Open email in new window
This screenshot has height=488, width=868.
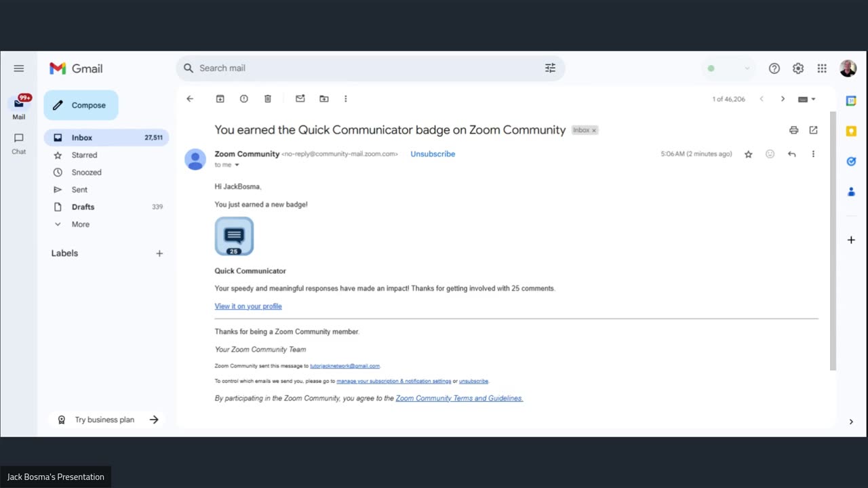[x=814, y=130]
